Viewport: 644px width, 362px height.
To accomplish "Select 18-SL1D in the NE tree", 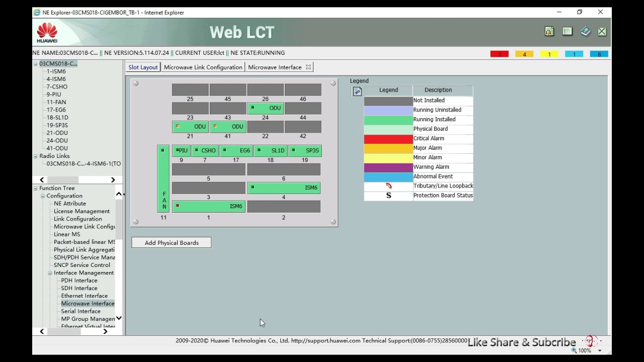I will [x=57, y=118].
